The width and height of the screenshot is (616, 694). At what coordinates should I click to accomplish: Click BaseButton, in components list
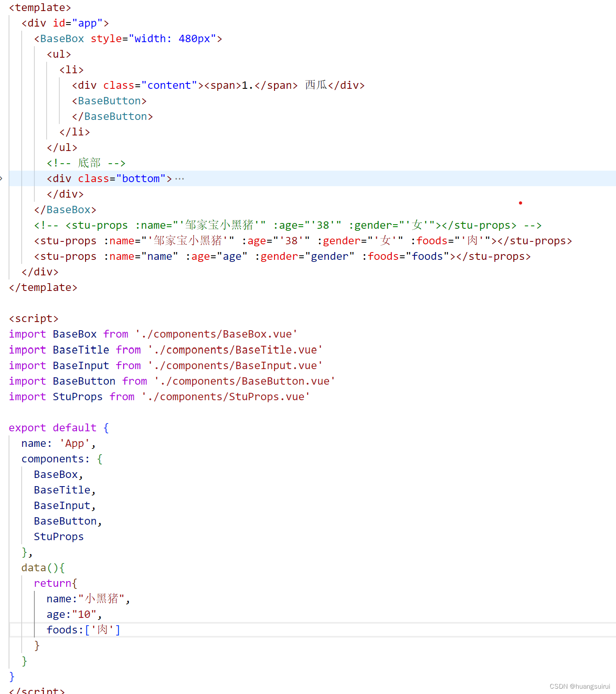coord(68,521)
